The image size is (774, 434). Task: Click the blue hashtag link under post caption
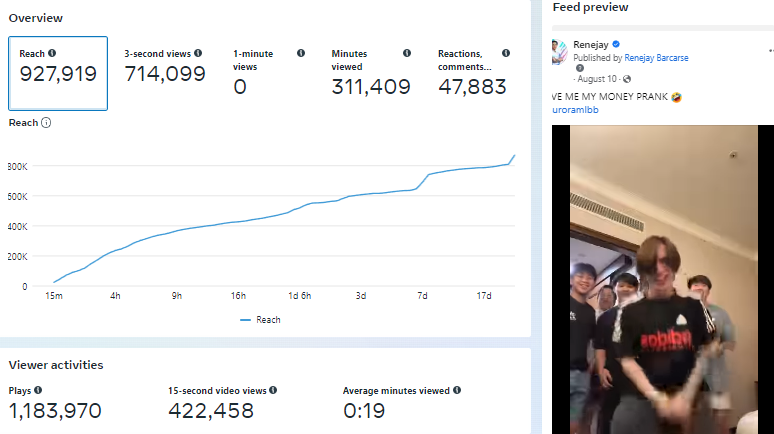point(579,112)
